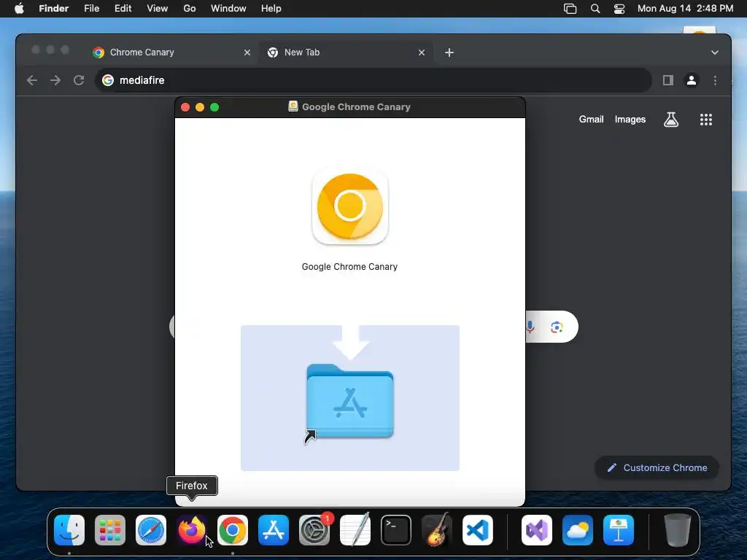Open Google Chrome in the Dock
The width and height of the screenshot is (747, 560).
point(233,530)
